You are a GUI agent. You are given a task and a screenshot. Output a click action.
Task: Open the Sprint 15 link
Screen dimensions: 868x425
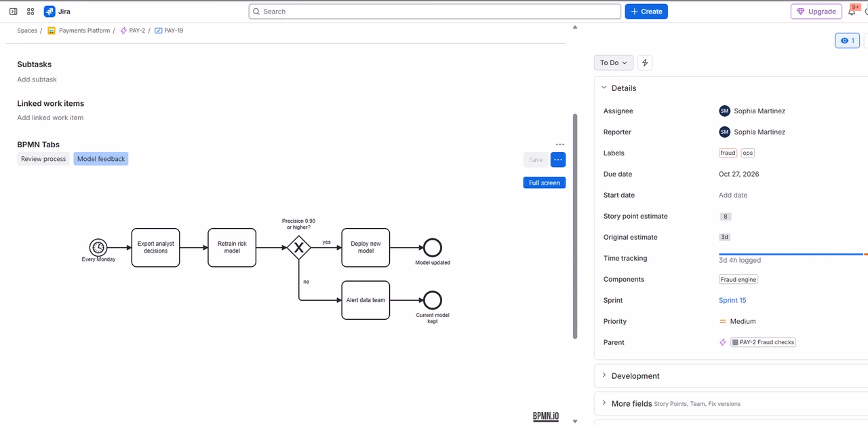(732, 300)
